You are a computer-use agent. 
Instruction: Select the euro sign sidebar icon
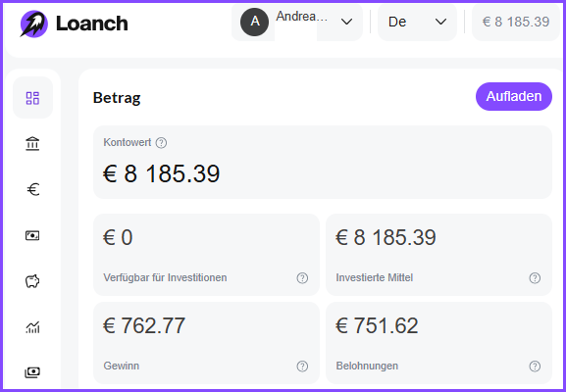pyautogui.click(x=33, y=189)
